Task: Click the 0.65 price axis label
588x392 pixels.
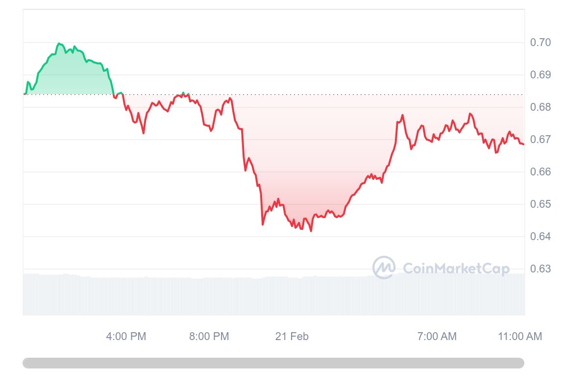Action: [540, 204]
